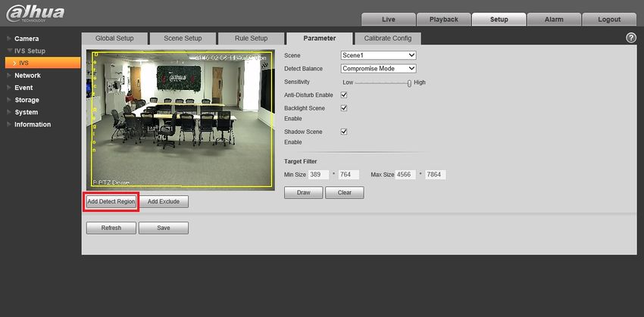The image size is (644, 317).
Task: Click the Target Filter heading
Action: 301,162
